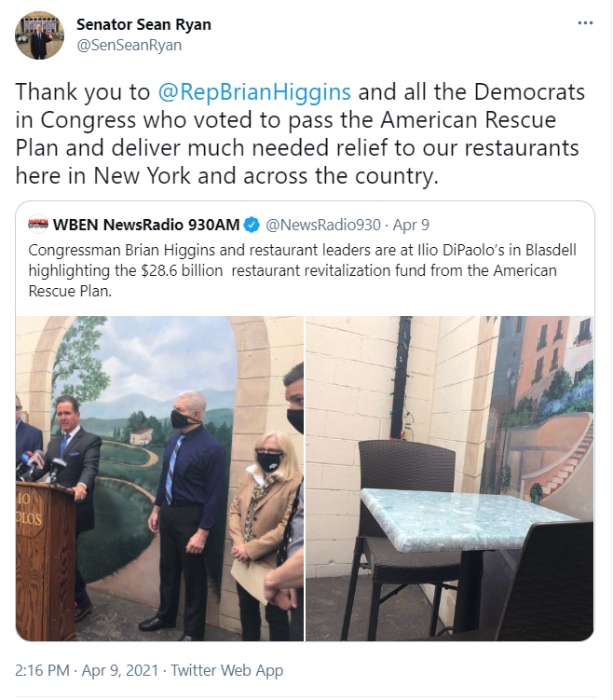Open Senator Sean Ryan's profile picture
Screen dimensions: 613x700
coord(39,35)
